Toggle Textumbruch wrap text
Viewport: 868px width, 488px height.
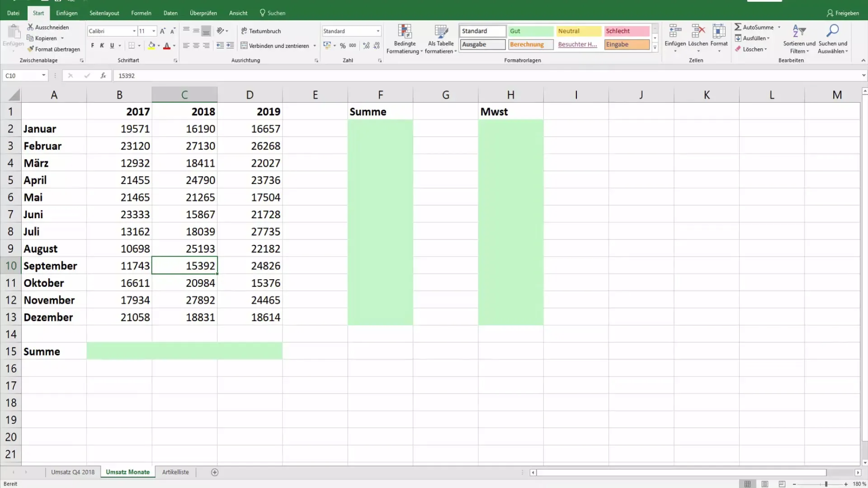tap(261, 31)
